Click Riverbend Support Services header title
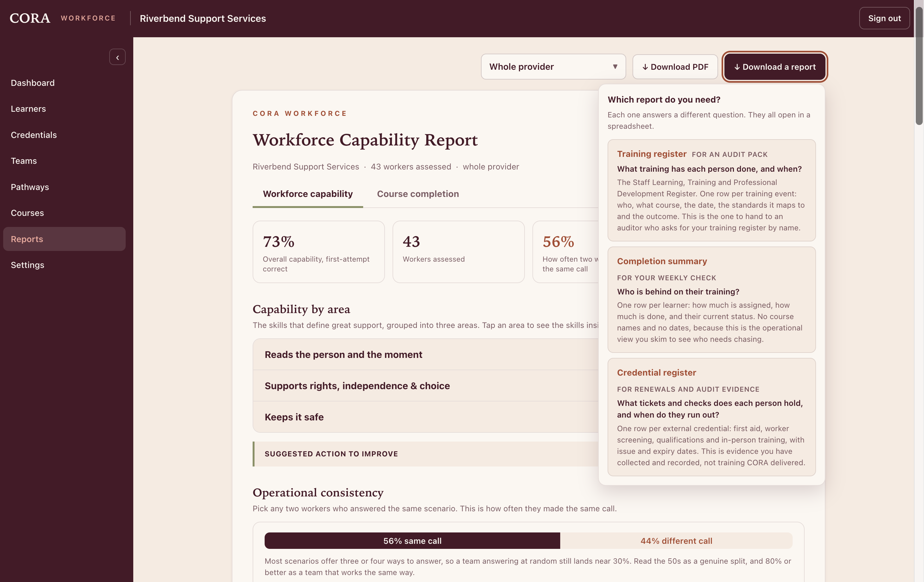Viewport: 924px width, 582px height. (203, 18)
